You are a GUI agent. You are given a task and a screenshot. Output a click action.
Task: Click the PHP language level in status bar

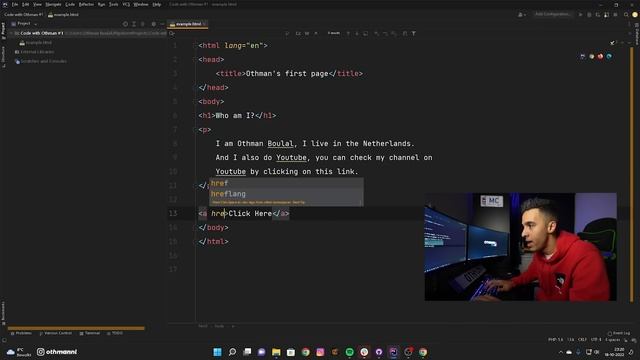coord(556,340)
